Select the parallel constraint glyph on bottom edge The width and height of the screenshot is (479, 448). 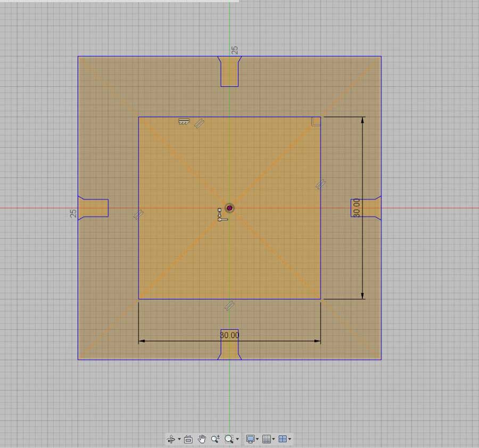click(x=229, y=305)
